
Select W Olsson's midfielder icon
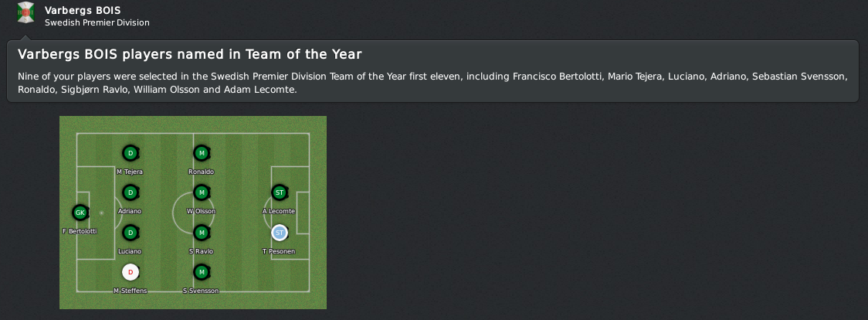coord(202,192)
